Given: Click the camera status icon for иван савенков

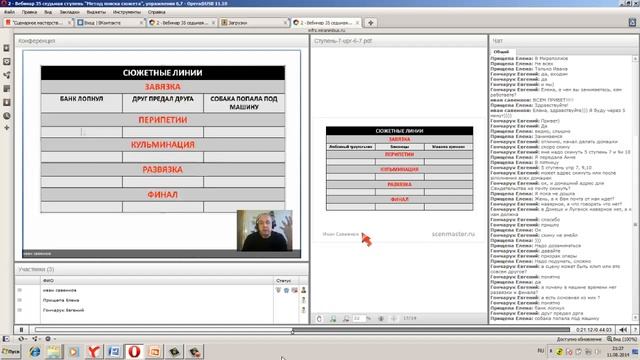Looking at the screenshot, I should pos(295,290).
